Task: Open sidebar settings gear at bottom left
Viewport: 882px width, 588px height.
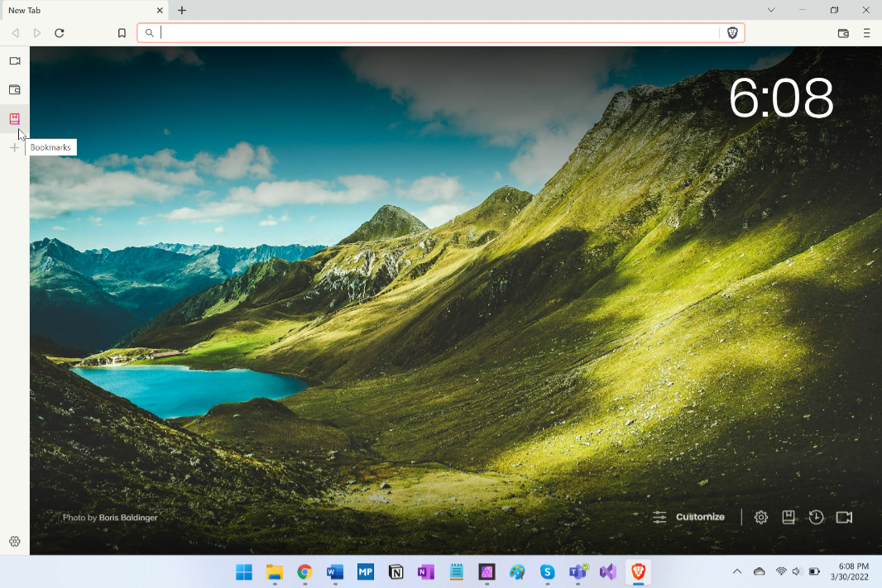Action: point(14,542)
